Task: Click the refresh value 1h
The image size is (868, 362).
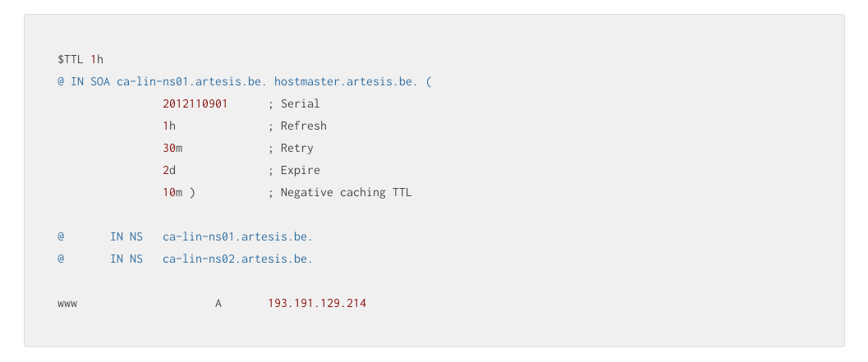Action: tap(169, 126)
